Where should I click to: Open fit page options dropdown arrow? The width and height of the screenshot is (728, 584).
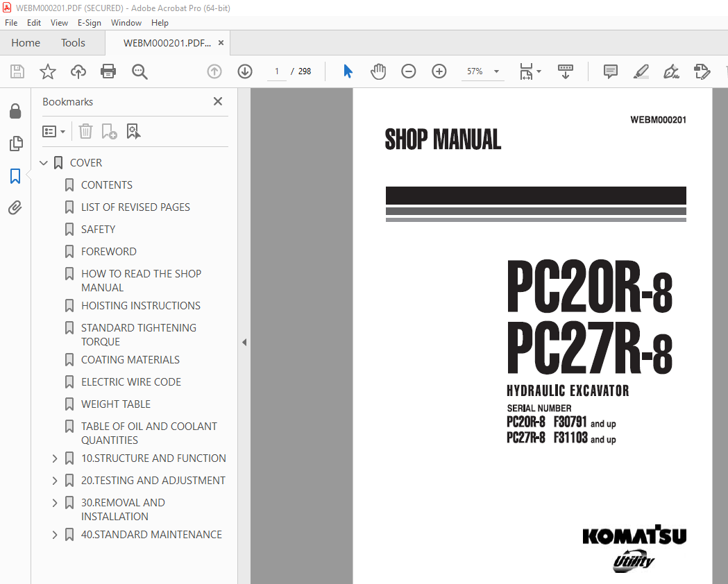point(539,71)
